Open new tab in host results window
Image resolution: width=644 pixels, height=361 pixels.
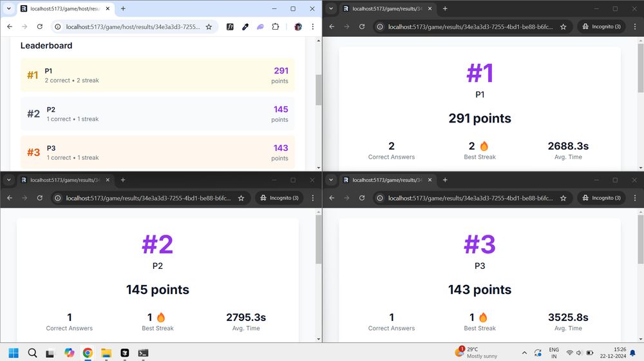(123, 8)
